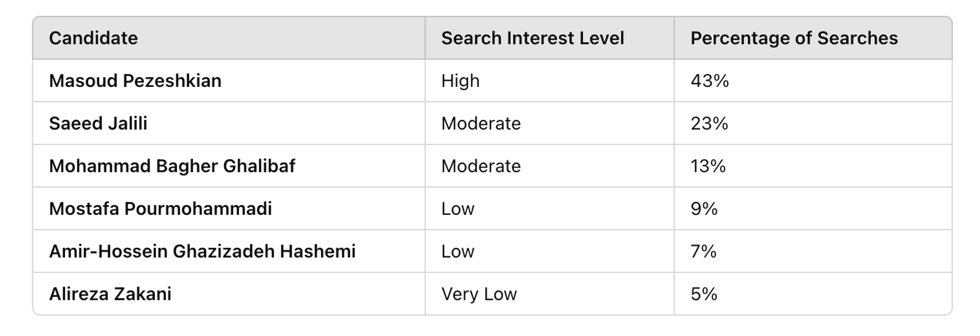Click the Percentage of Searches header
This screenshot has width=980, height=336.
tap(794, 38)
